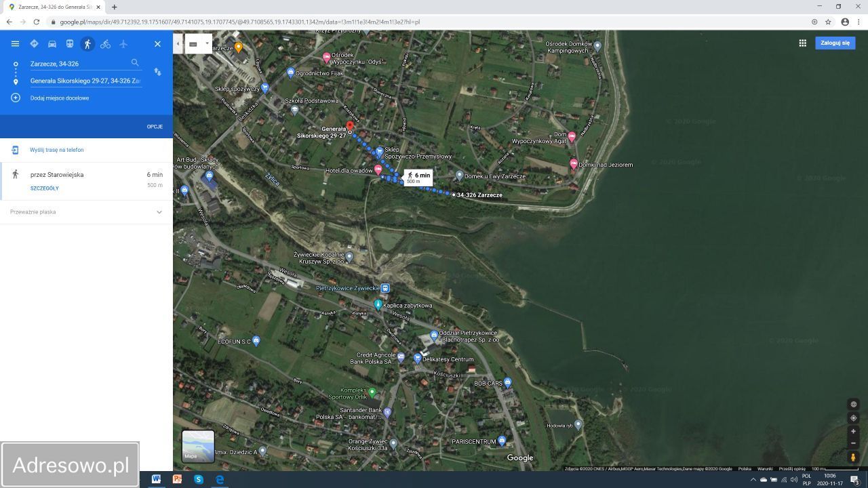Open Windows notification center

854,480
